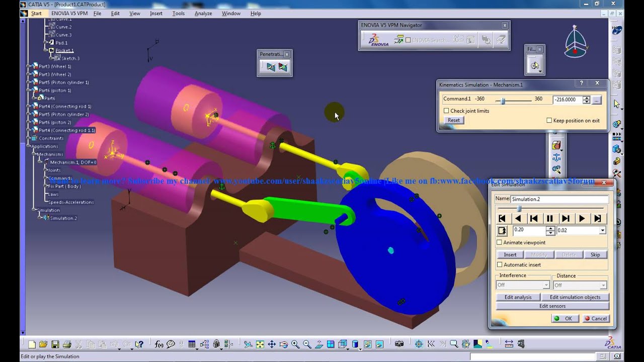Click the Print icon in bottom toolbar
The height and width of the screenshot is (362, 644).
point(67,344)
